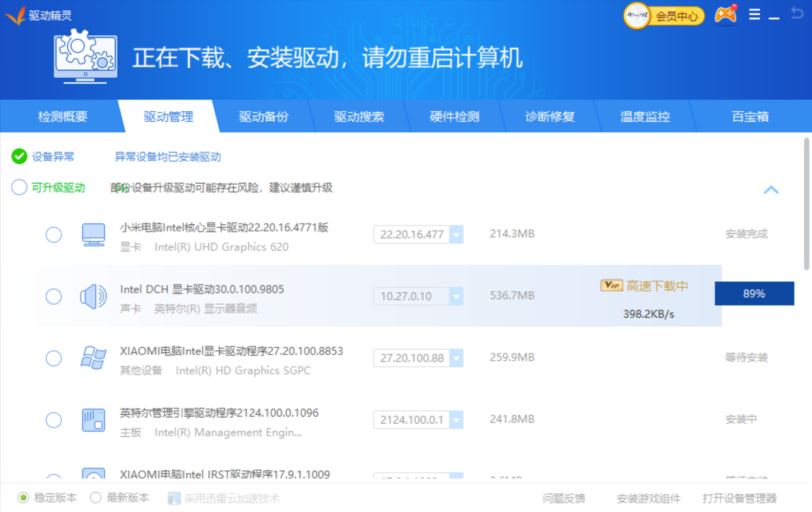
Task: Switch to the 检测概要 tab
Action: [x=62, y=117]
